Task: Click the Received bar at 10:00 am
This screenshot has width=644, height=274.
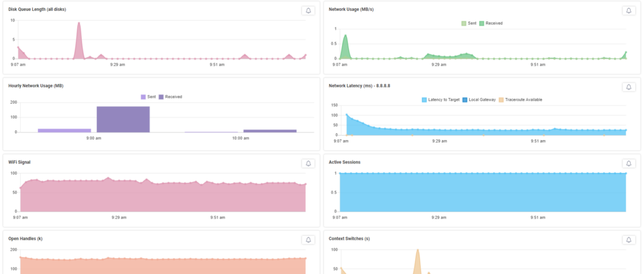Action: point(270,131)
